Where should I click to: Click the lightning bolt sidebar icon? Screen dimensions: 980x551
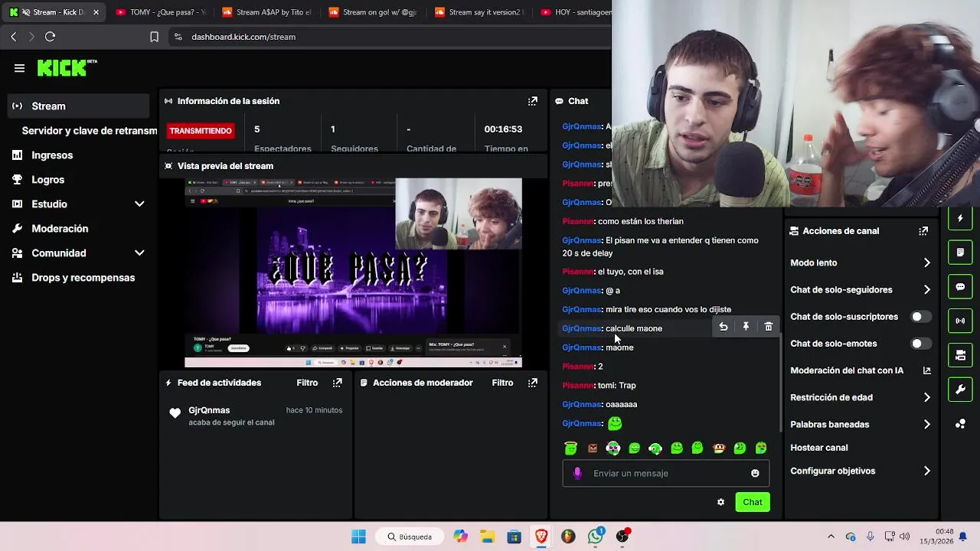coord(960,219)
